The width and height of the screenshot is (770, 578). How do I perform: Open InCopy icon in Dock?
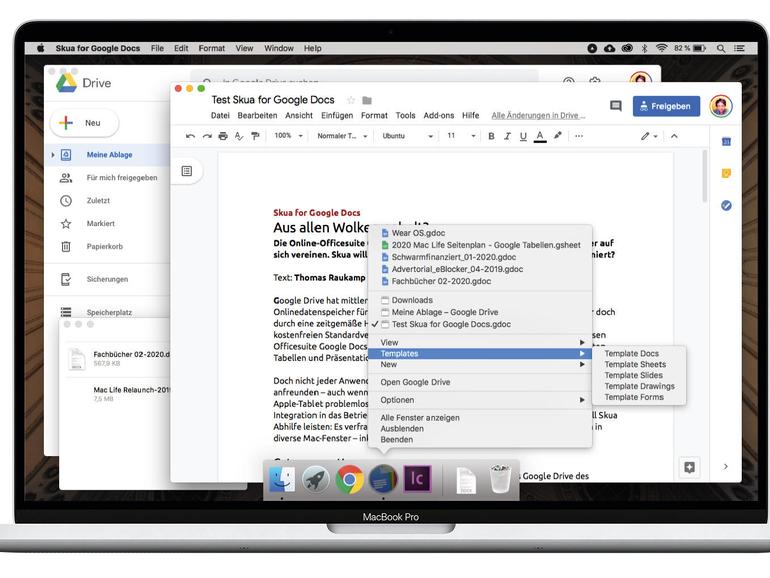coord(417,479)
